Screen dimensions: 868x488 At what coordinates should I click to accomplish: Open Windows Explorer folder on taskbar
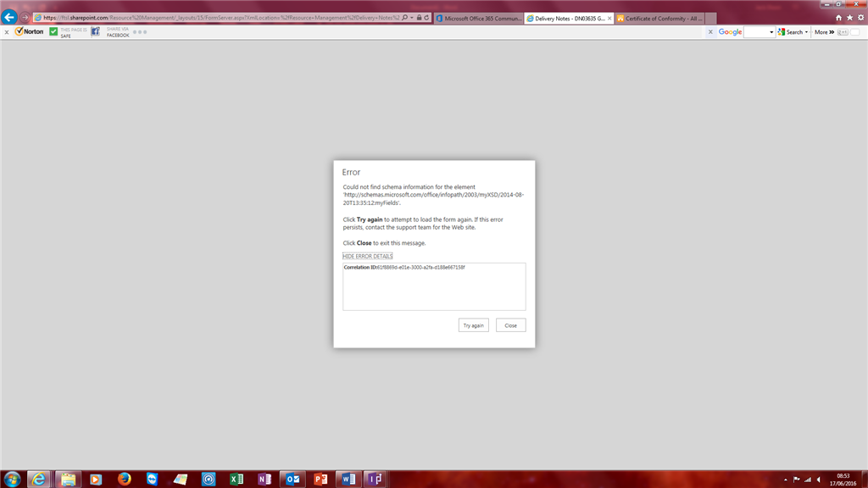point(68,480)
